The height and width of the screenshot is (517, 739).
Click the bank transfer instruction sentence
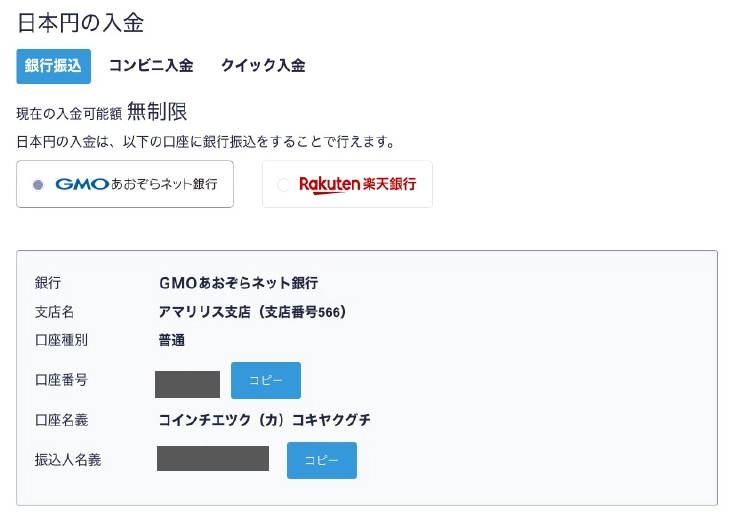coord(206,141)
